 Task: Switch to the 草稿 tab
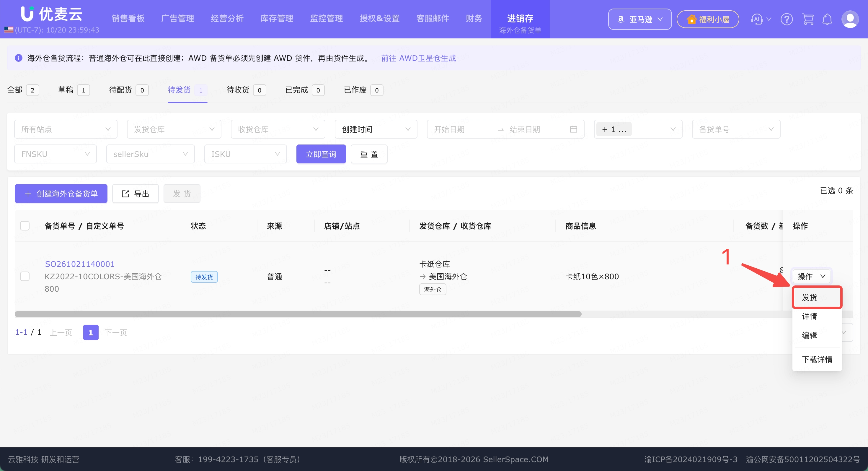point(74,90)
